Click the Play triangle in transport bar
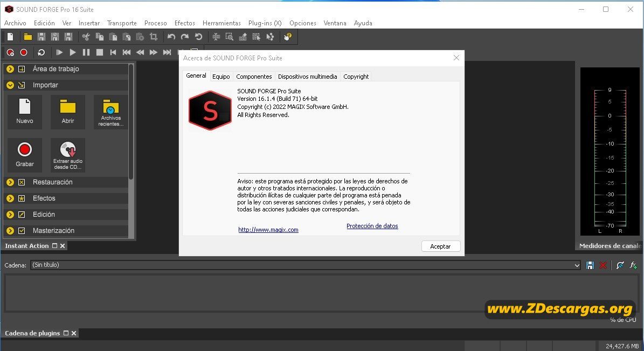Image resolution: width=644 pixels, height=351 pixels. [x=73, y=52]
